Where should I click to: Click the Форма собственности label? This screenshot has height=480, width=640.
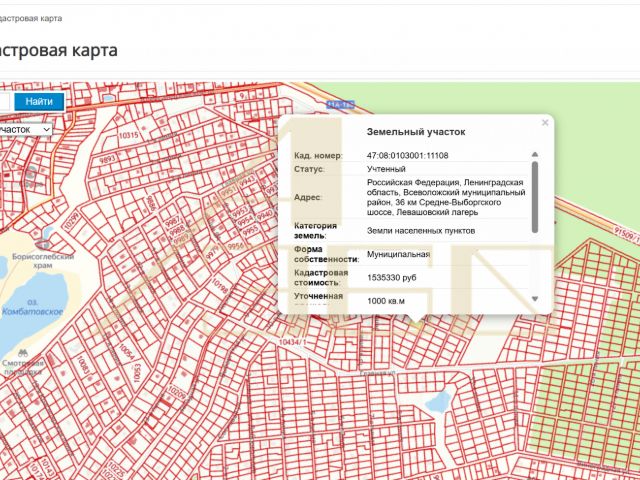click(x=326, y=254)
